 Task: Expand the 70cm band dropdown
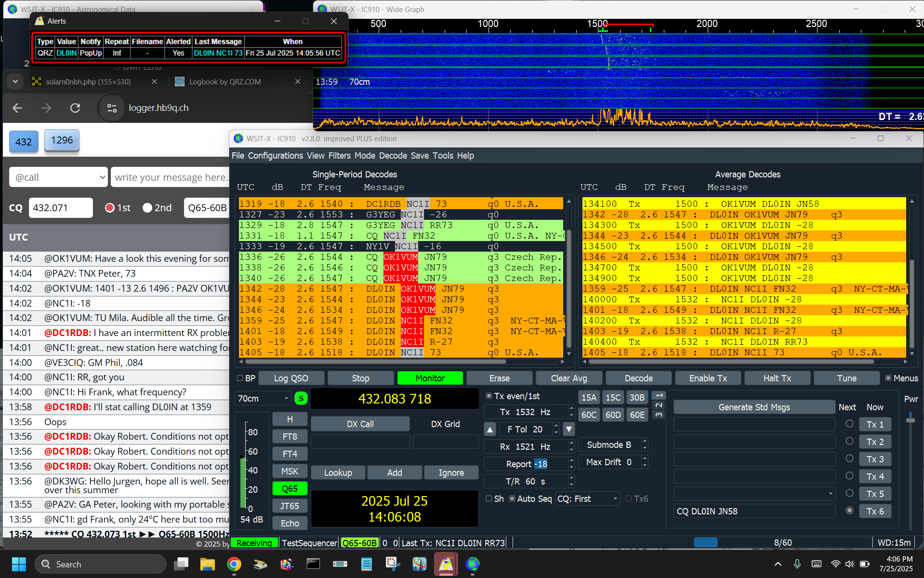tap(263, 398)
